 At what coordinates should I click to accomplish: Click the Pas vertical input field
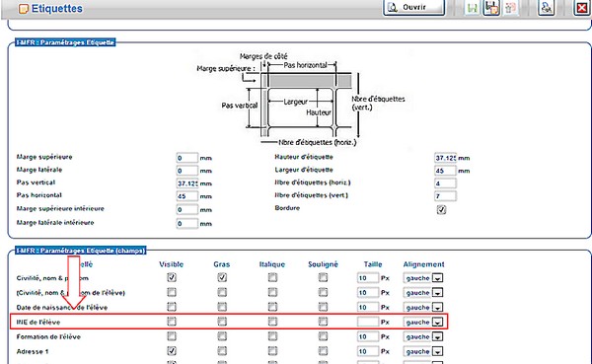[186, 183]
